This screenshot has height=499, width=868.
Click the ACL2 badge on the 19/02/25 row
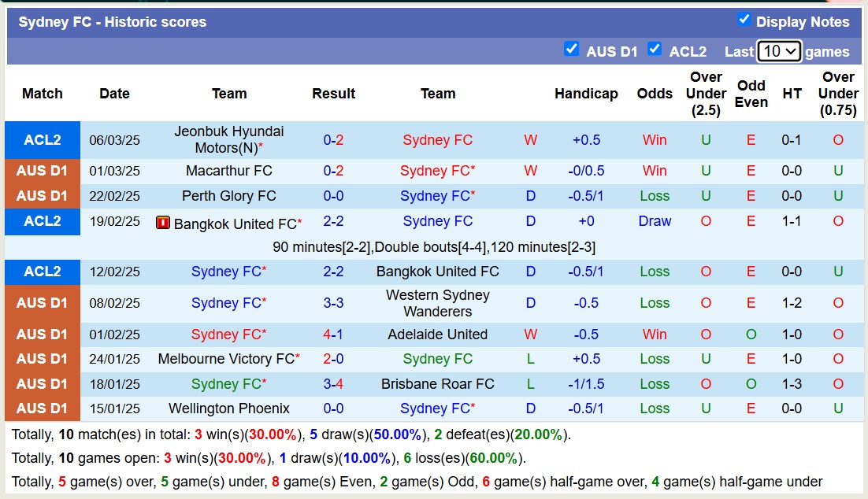pos(42,221)
